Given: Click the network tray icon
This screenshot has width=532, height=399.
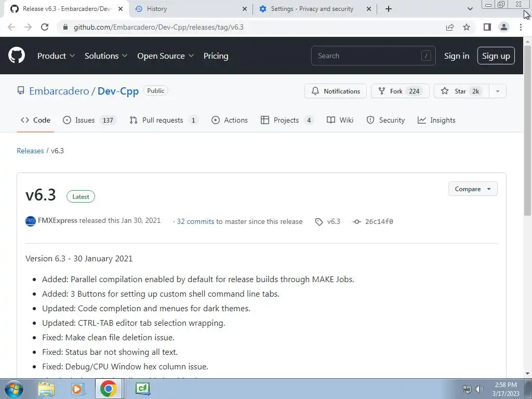Looking at the screenshot, I should (467, 389).
